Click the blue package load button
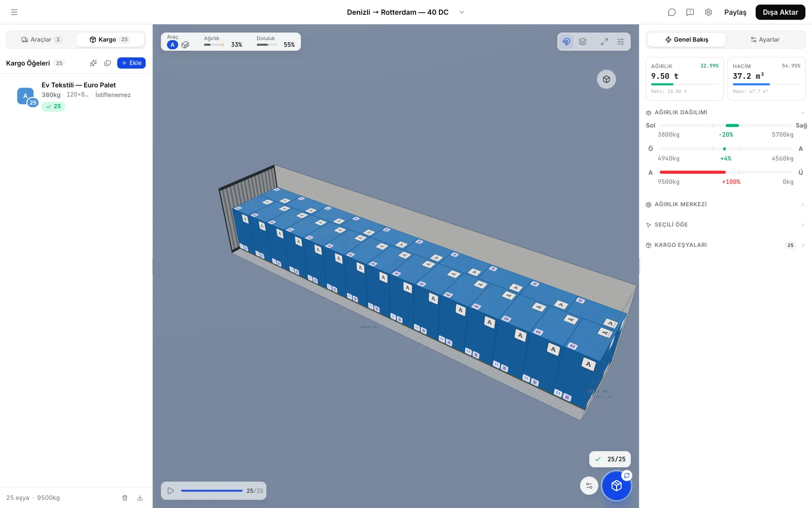Screen dimensions: 812x508 [617, 486]
